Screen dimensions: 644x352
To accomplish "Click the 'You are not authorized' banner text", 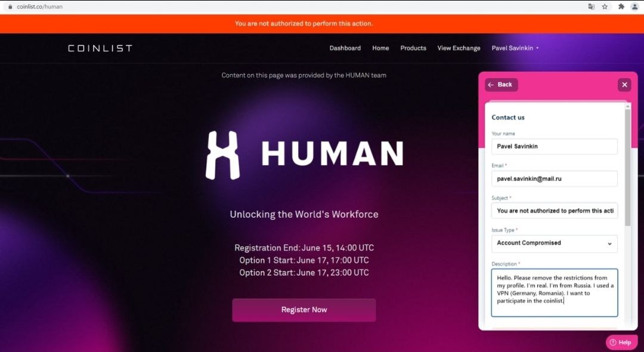I will (304, 23).
